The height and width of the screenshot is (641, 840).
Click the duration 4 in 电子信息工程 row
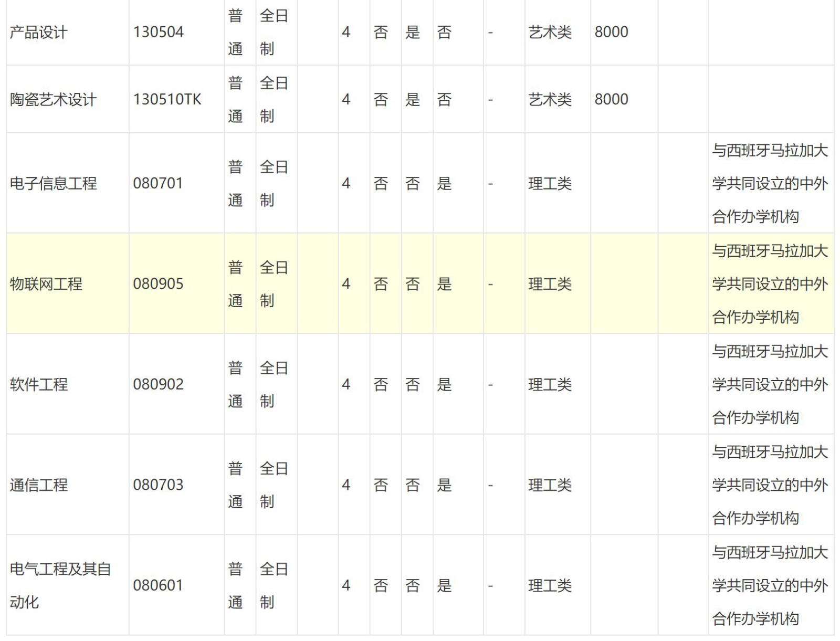point(346,183)
